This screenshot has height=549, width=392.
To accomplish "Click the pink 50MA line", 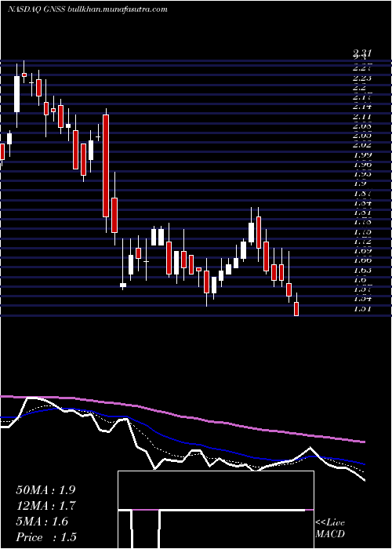I will [x=182, y=416].
